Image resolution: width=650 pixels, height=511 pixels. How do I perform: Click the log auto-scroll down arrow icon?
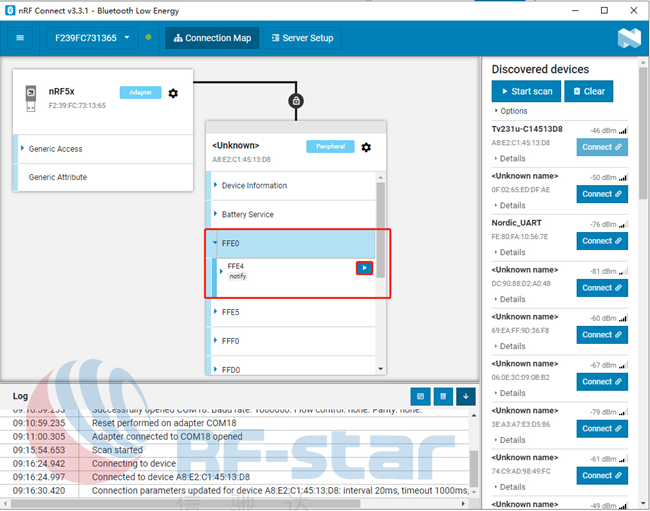[468, 396]
